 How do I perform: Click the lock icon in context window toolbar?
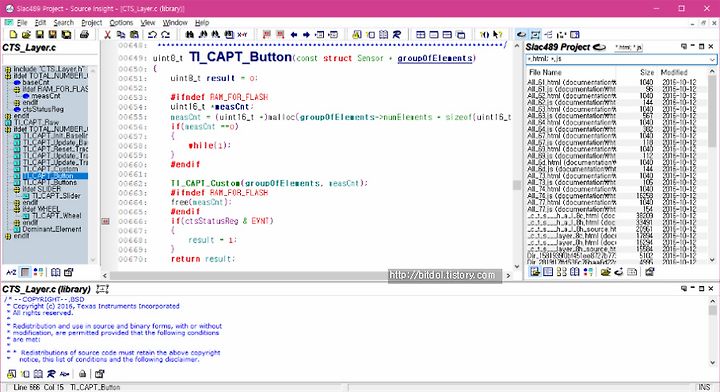pos(82,374)
